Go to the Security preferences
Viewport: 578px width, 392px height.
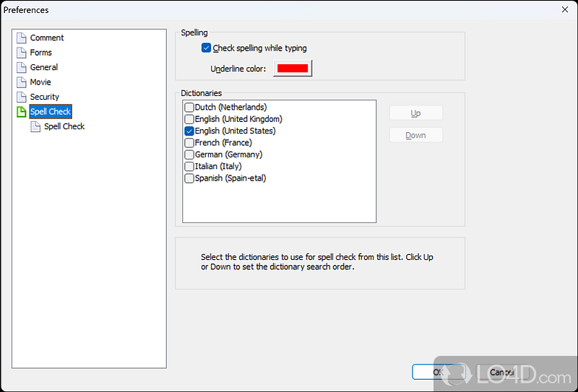(x=45, y=97)
